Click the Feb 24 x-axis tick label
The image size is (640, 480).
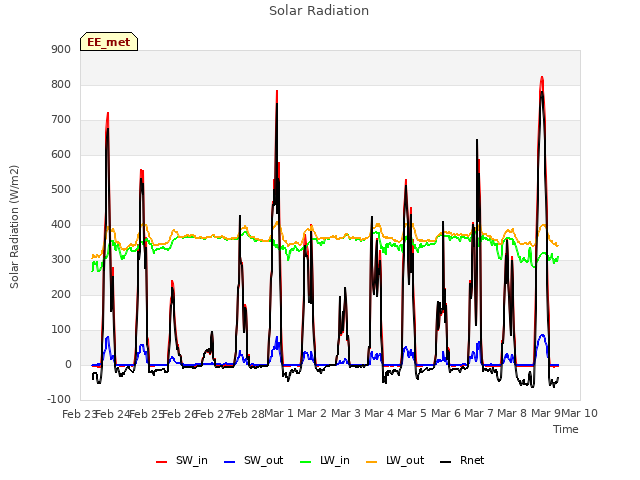[113, 414]
